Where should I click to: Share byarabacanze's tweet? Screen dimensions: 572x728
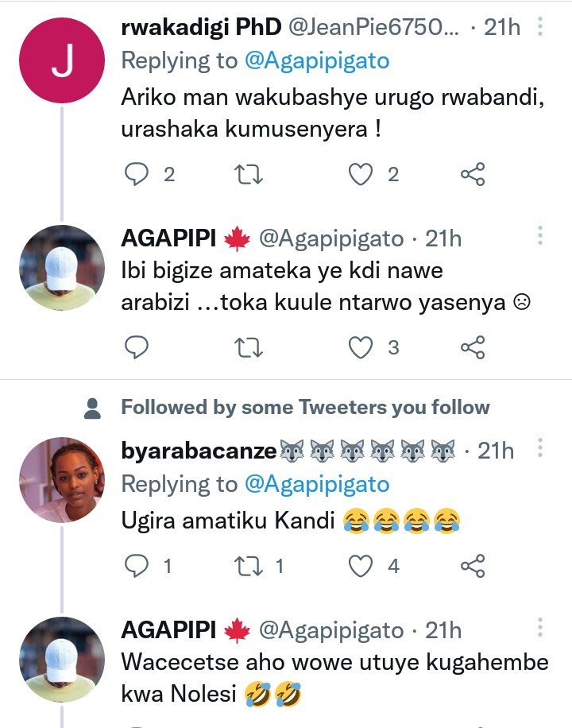coord(473,565)
